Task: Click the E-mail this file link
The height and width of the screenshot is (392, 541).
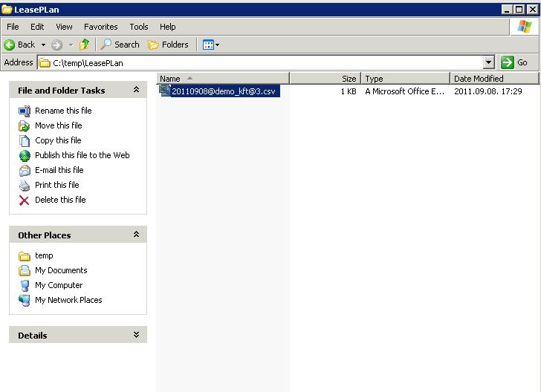Action: click(x=59, y=170)
